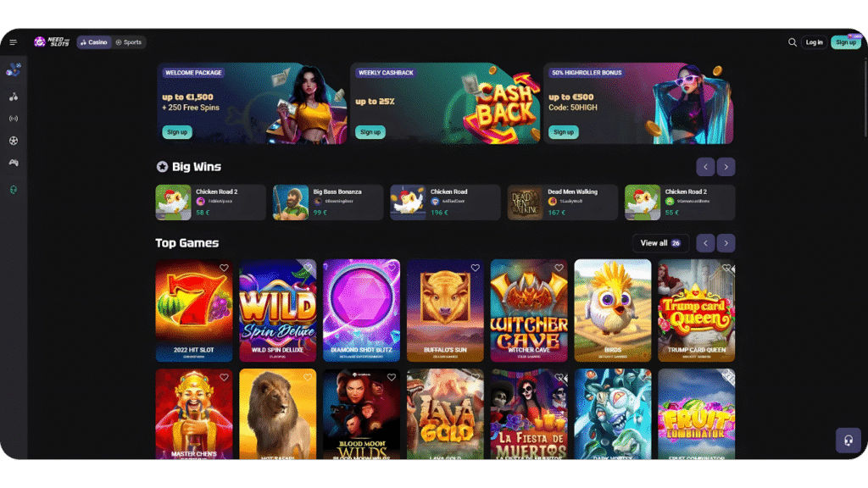Image resolution: width=868 pixels, height=488 pixels.
Task: Favorite the 2022 Hit Slot game
Action: (224, 268)
